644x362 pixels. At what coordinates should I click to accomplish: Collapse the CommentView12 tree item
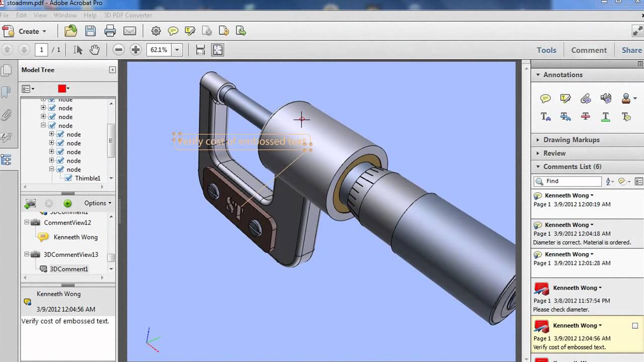(x=27, y=222)
